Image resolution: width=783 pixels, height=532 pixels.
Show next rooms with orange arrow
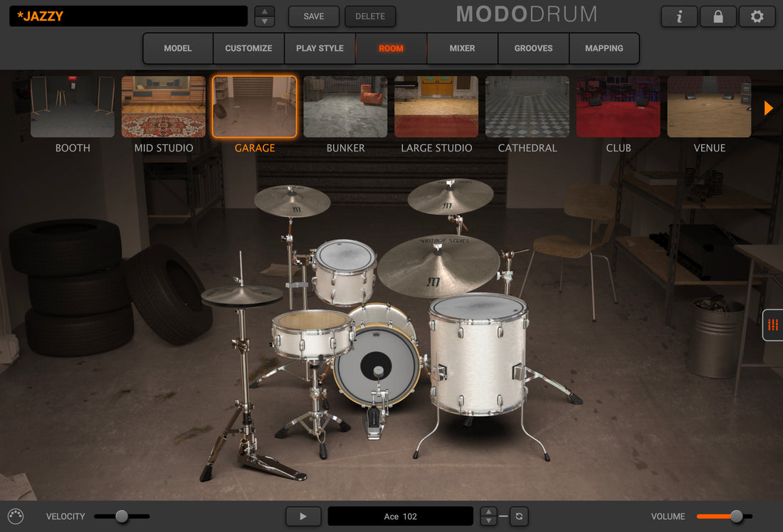pyautogui.click(x=769, y=108)
